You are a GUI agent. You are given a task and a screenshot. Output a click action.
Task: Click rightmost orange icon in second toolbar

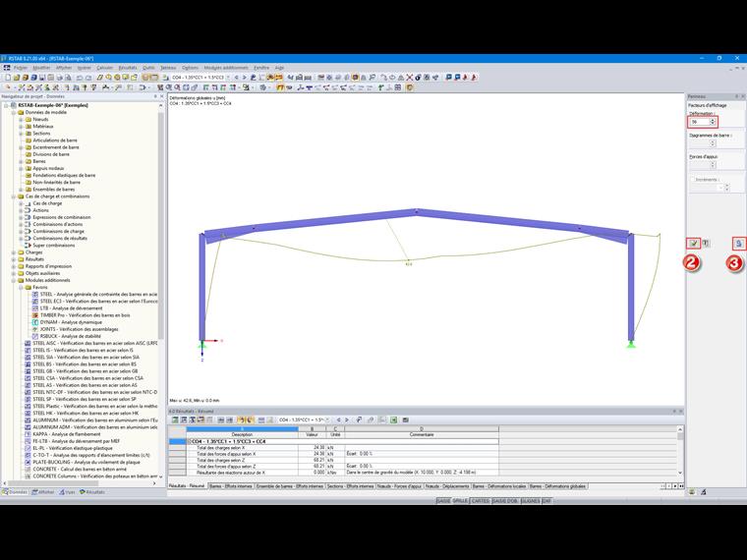410,87
